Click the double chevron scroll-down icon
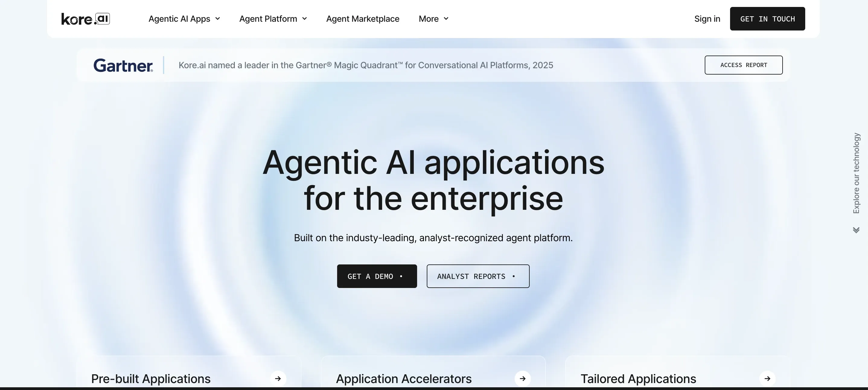This screenshot has height=390, width=868. point(856,230)
